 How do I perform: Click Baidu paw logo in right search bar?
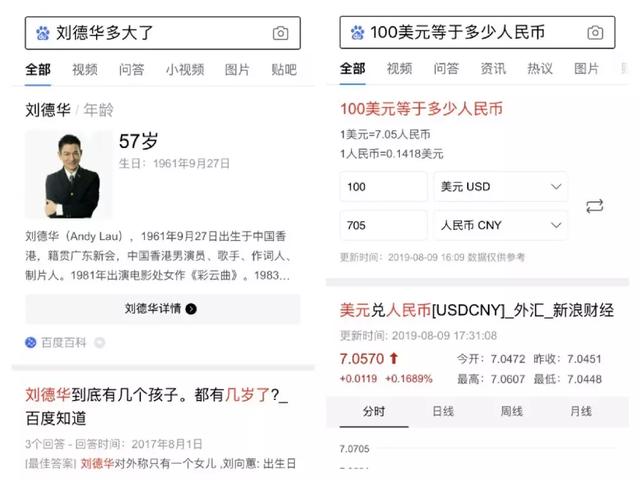[x=357, y=32]
